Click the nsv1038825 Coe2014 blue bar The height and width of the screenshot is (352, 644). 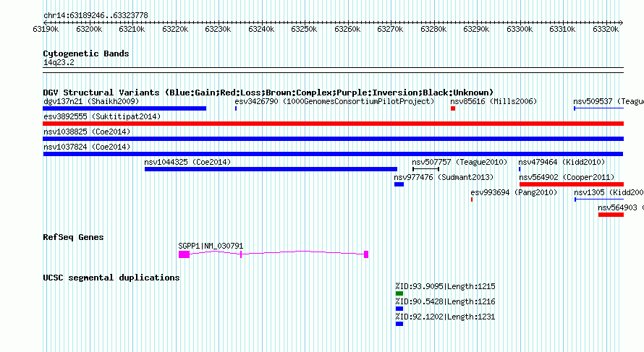(333, 139)
